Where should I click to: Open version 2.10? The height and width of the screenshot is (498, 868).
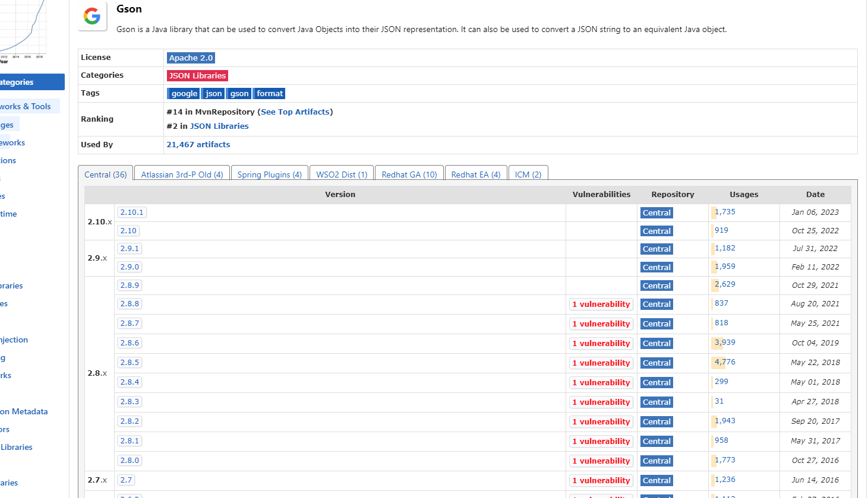(x=128, y=231)
